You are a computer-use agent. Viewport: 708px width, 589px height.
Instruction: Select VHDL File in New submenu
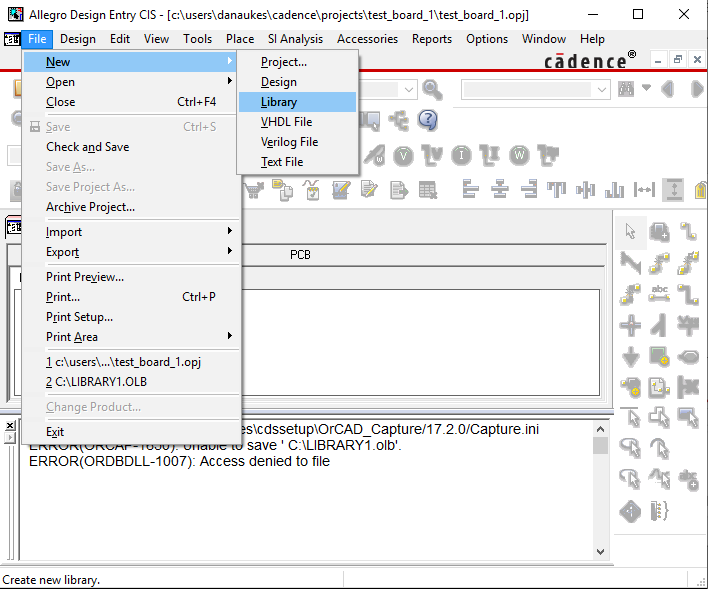pos(298,122)
